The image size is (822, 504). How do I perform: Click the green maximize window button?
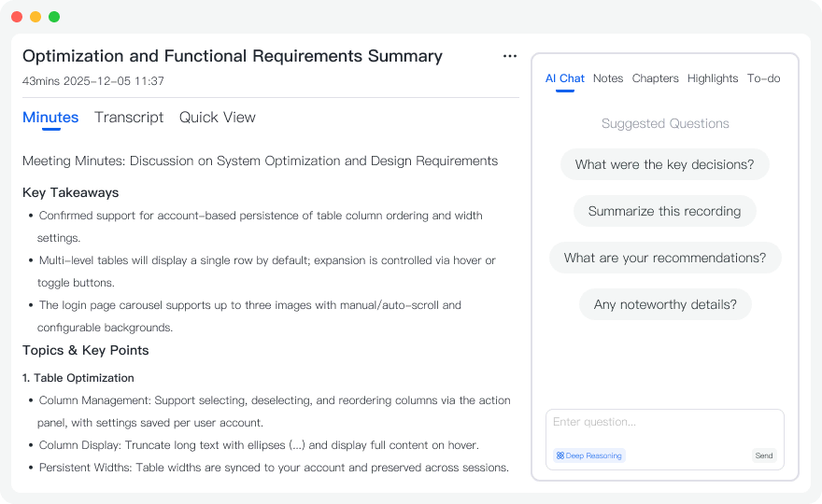[x=54, y=17]
